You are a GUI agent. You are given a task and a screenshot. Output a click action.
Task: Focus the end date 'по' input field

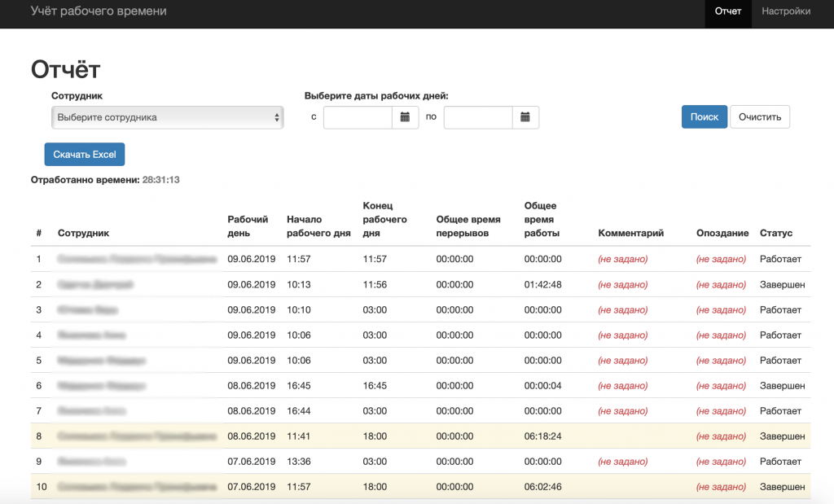(478, 117)
